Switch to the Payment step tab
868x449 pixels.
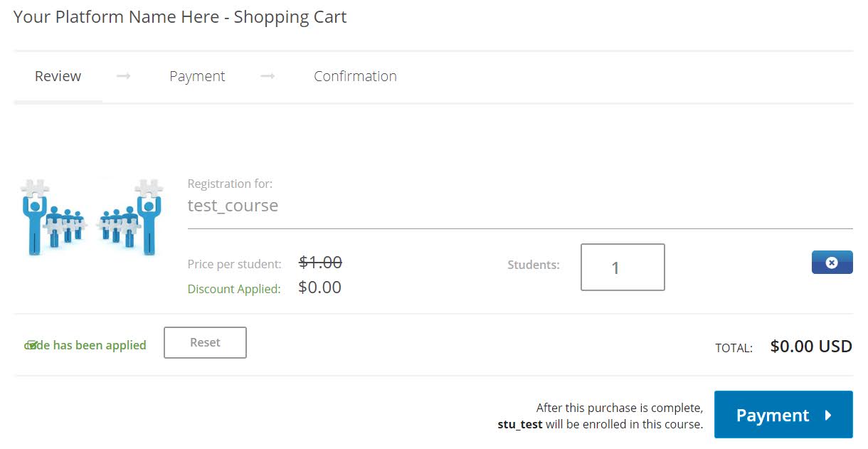point(197,76)
